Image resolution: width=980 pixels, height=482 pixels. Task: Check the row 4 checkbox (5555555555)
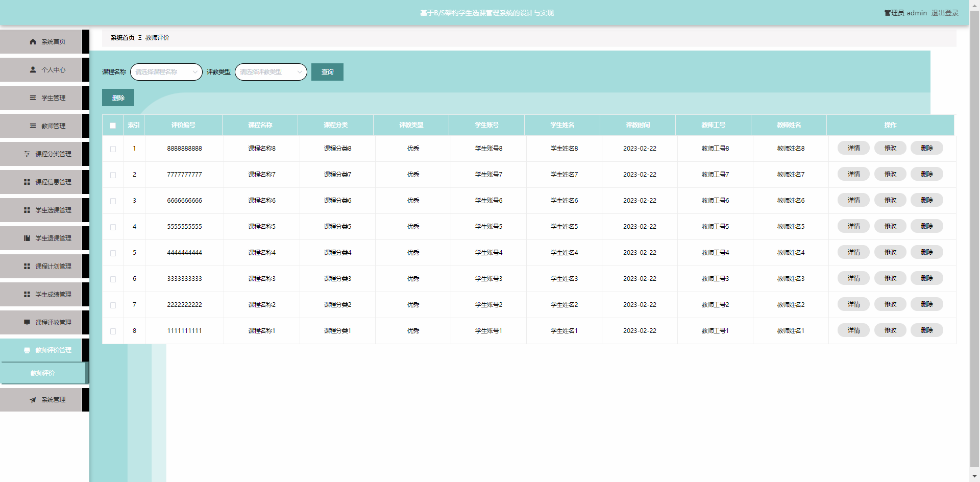113,227
